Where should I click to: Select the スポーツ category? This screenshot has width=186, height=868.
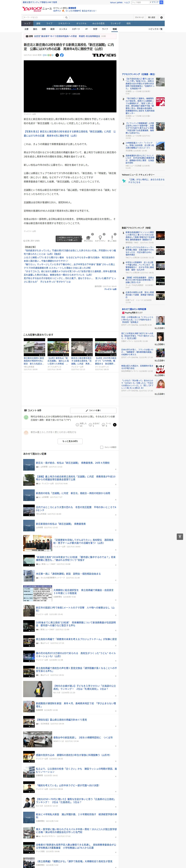point(76,29)
